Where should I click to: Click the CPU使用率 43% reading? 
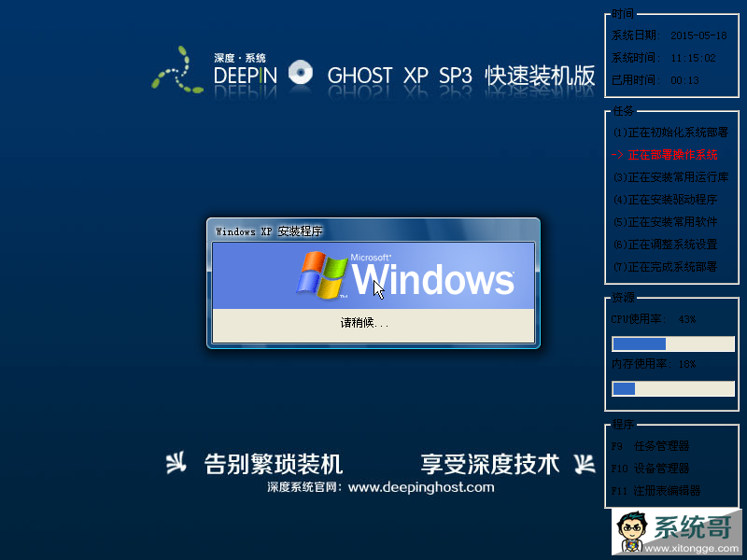click(687, 319)
